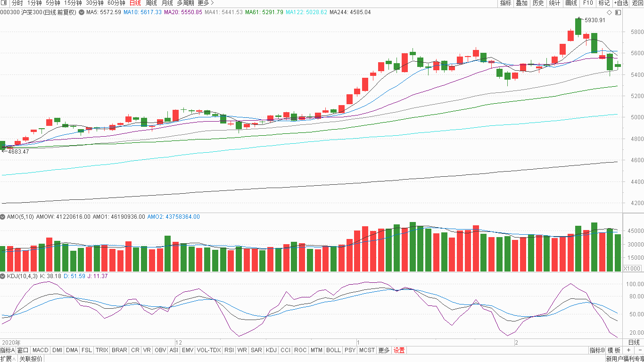This screenshot has height=362, width=644.
Task: Apply the DMI indicator
Action: pos(57,350)
